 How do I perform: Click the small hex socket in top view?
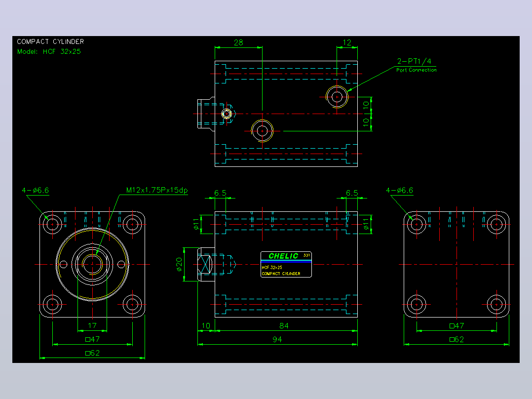click(227, 114)
